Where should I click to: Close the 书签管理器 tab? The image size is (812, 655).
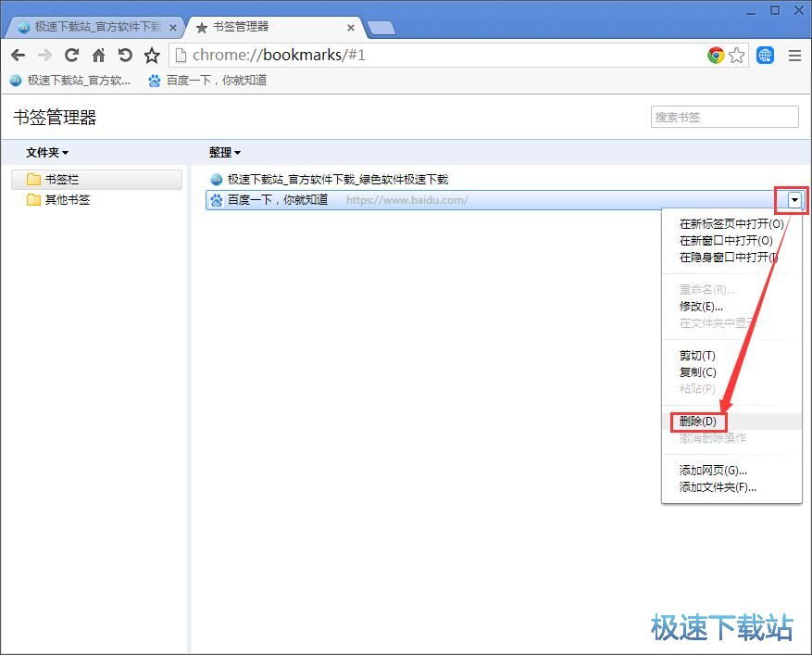351,28
